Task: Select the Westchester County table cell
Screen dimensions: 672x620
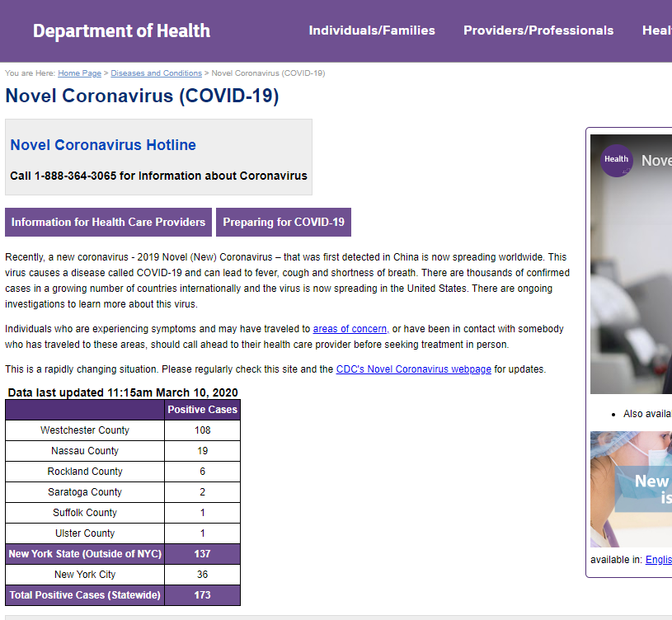Action: click(85, 430)
